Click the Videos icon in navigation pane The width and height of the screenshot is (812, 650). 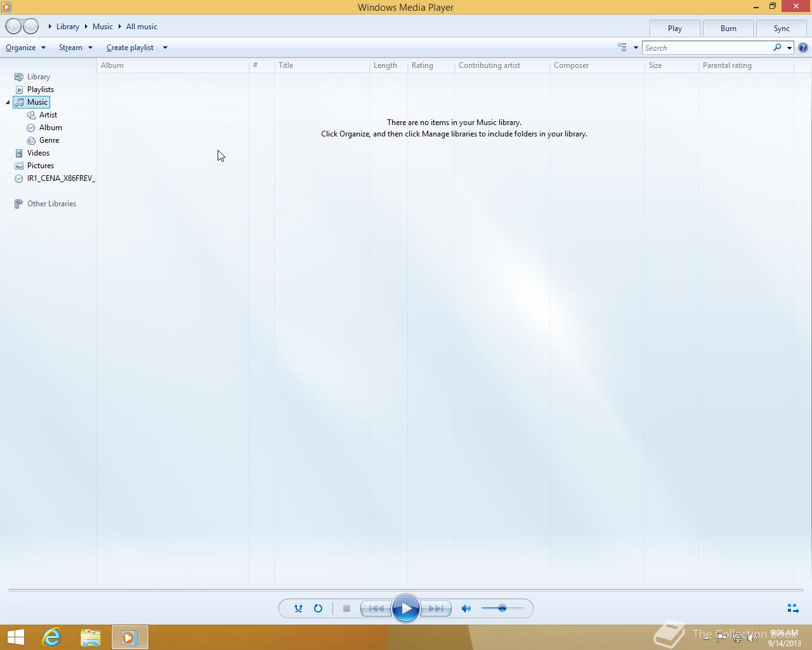click(19, 153)
